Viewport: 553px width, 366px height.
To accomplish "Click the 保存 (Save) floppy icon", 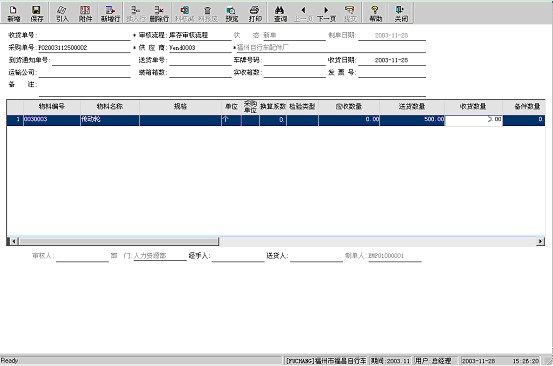I will pyautogui.click(x=37, y=13).
